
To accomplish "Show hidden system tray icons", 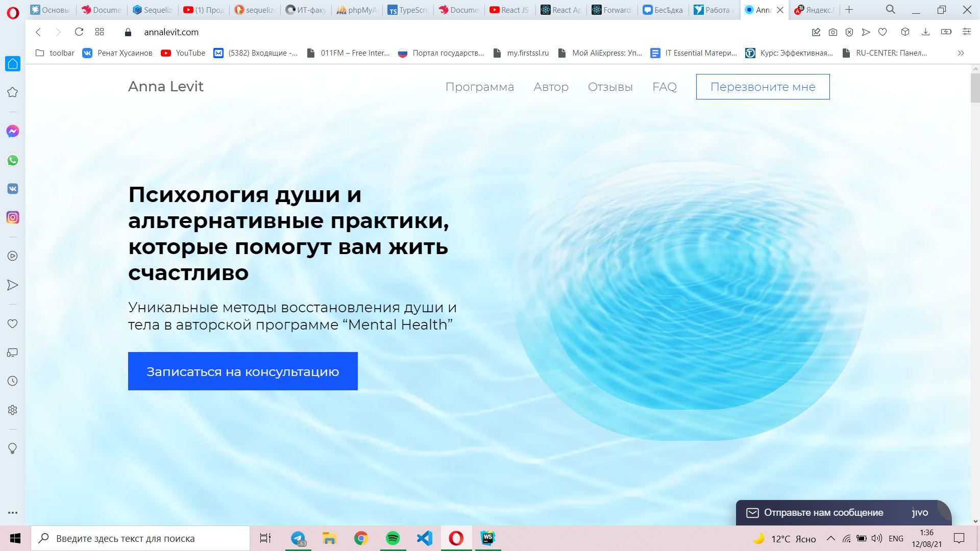I will click(831, 538).
